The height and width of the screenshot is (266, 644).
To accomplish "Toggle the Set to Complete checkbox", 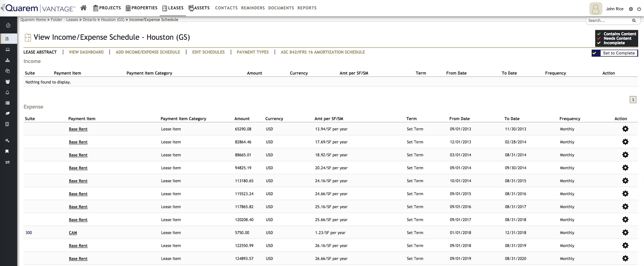I will (x=594, y=53).
